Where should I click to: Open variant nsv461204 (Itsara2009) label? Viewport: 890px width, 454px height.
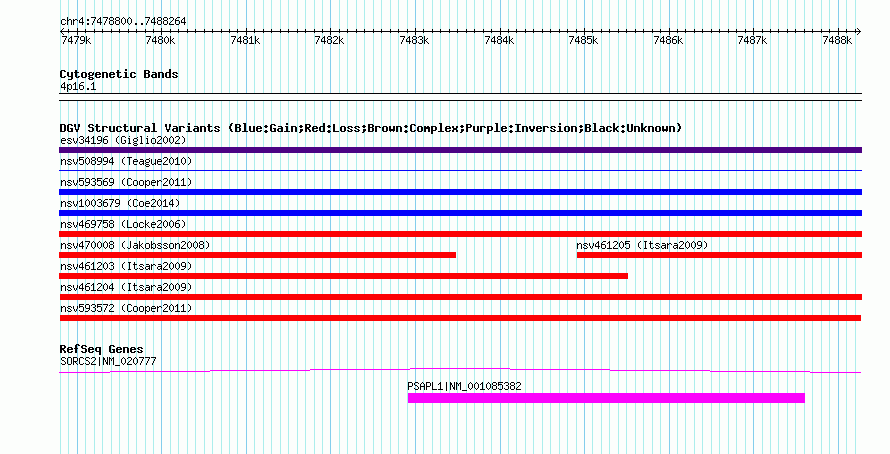(x=126, y=287)
